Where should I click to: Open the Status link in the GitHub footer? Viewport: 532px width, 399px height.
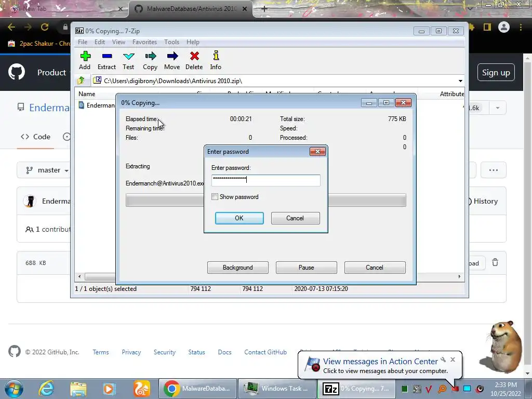point(196,352)
